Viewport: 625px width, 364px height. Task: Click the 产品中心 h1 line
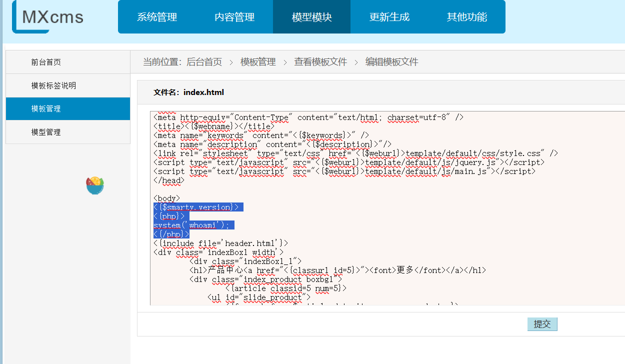pos(338,270)
